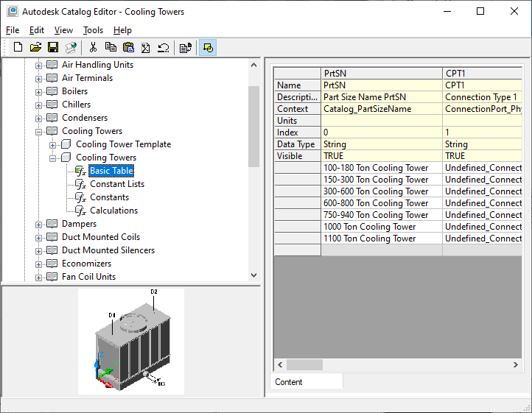This screenshot has height=413, width=532.
Task: Click the Constant Lists fx icon
Action: tap(80, 184)
